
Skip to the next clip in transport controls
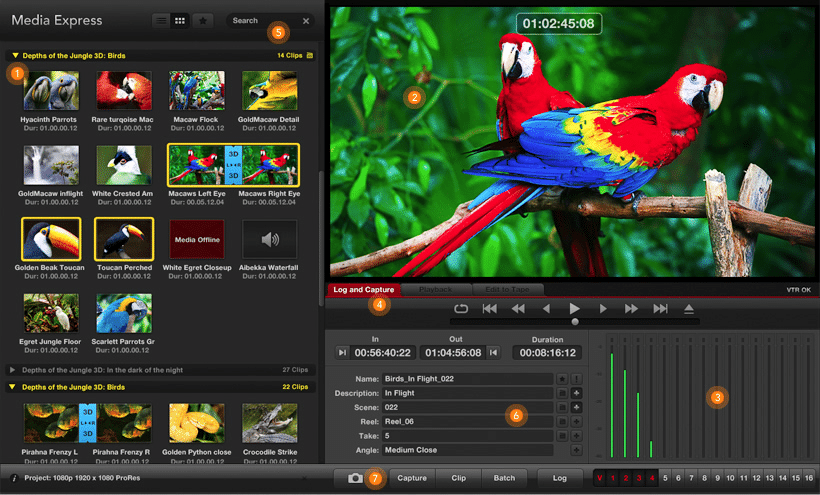(660, 309)
